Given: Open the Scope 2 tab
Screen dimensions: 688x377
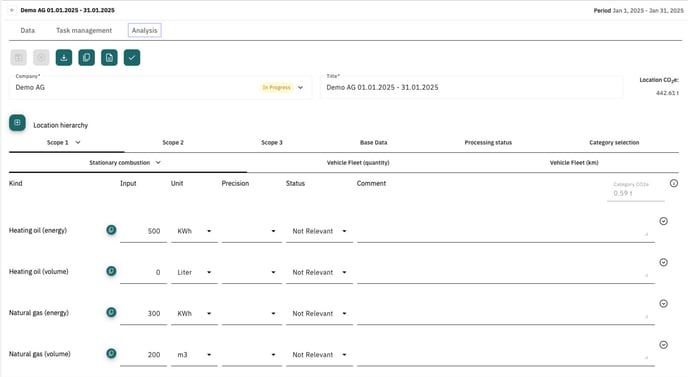Looking at the screenshot, I should (173, 143).
